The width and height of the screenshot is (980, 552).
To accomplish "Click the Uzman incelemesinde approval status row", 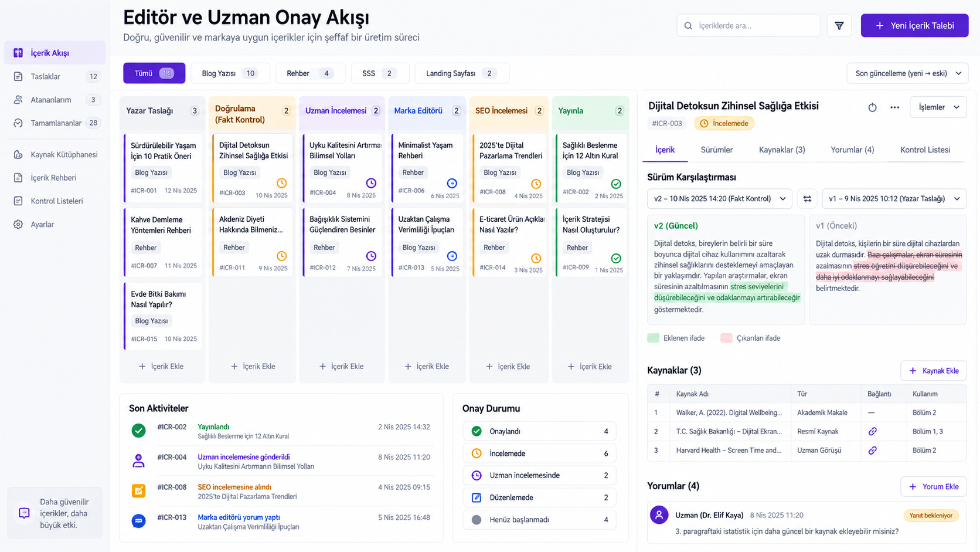I will click(x=539, y=475).
